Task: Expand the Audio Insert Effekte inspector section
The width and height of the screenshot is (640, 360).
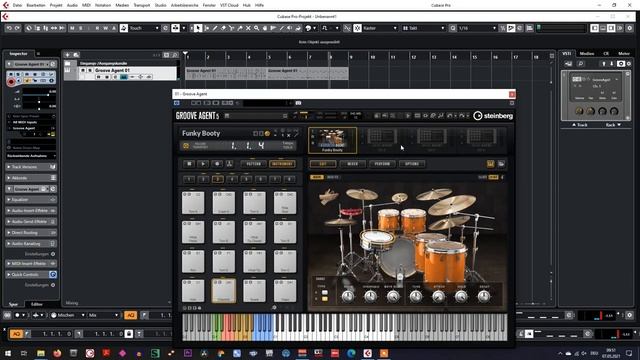Action: 31,211
